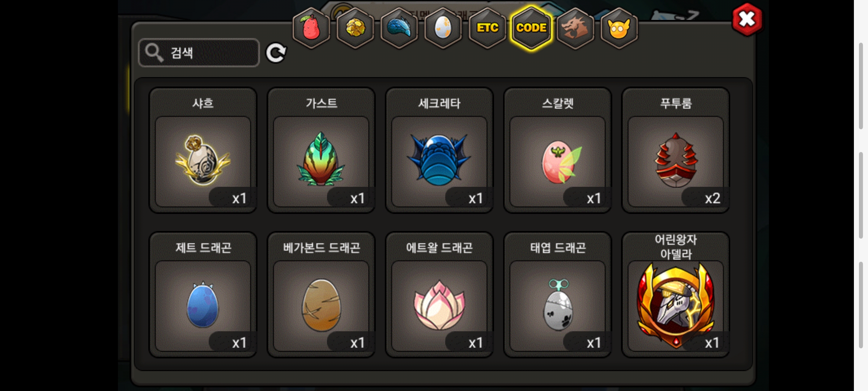The height and width of the screenshot is (391, 868).
Task: Choose the 세크레타 blue winged egg
Action: point(439,150)
